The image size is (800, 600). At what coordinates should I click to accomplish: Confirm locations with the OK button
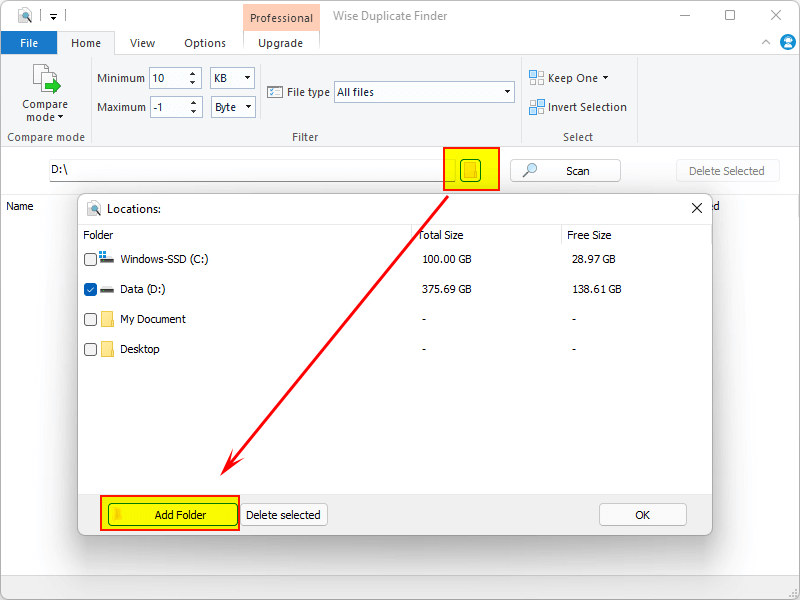pos(643,515)
